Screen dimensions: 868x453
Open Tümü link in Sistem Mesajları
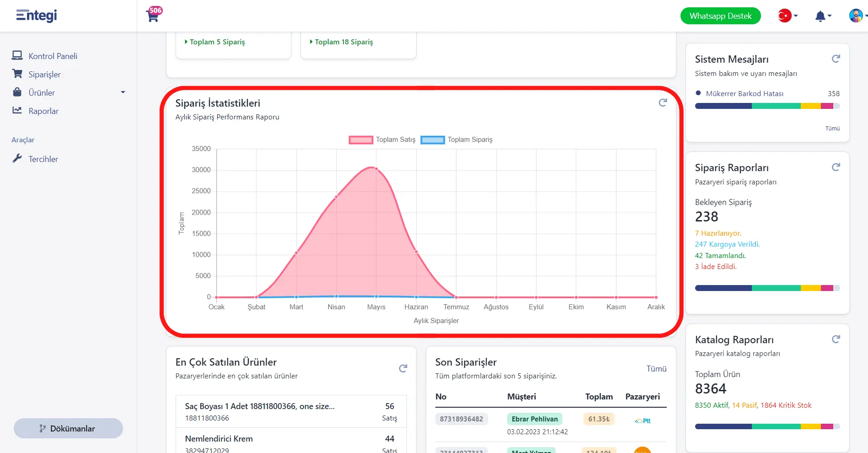[x=832, y=129]
